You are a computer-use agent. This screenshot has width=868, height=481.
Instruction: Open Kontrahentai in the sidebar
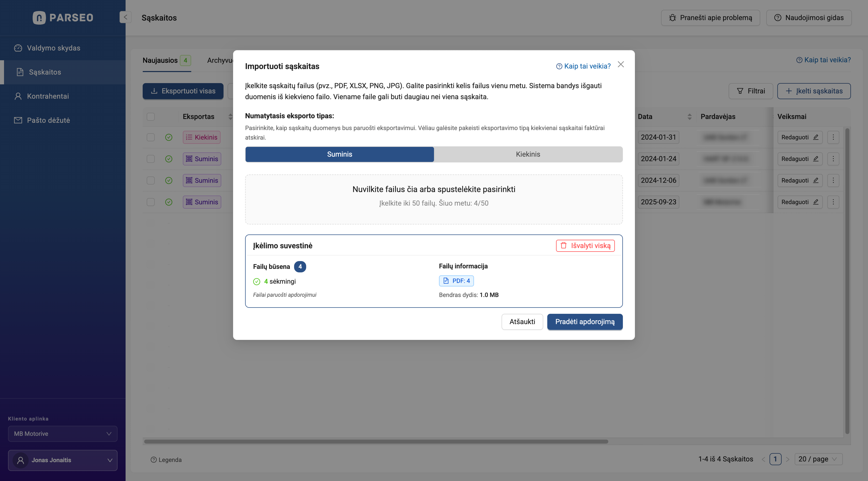click(48, 96)
